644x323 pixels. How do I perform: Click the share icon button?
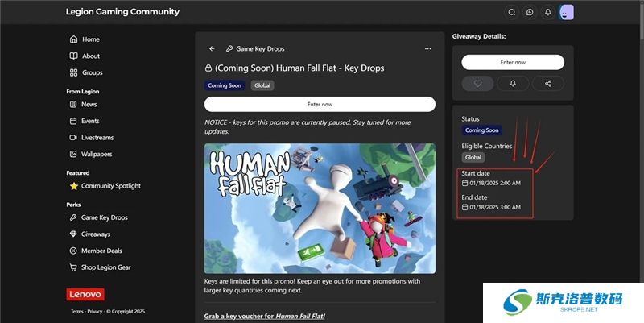tap(548, 83)
